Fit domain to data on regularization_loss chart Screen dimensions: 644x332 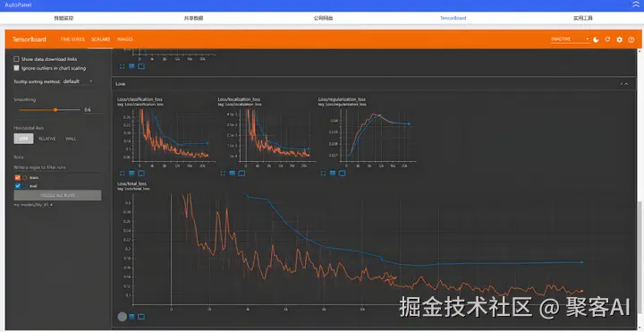point(342,173)
